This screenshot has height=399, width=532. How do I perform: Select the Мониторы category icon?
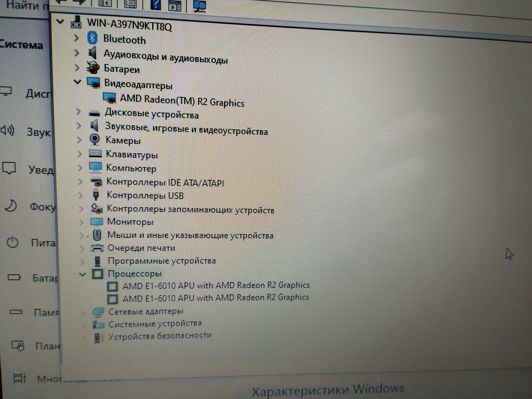click(x=97, y=221)
